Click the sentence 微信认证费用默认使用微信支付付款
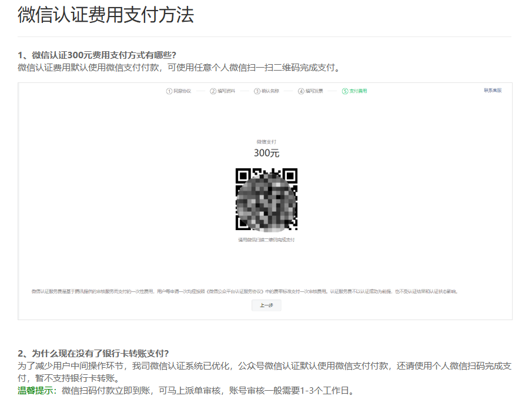Image resolution: width=532 pixels, height=419 pixels. [x=88, y=68]
